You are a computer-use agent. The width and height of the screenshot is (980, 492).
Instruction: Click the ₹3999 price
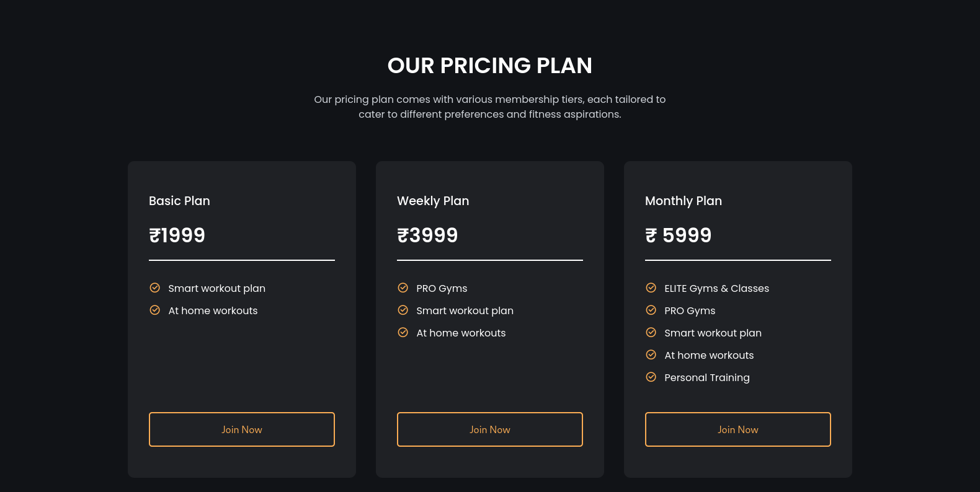pos(427,235)
